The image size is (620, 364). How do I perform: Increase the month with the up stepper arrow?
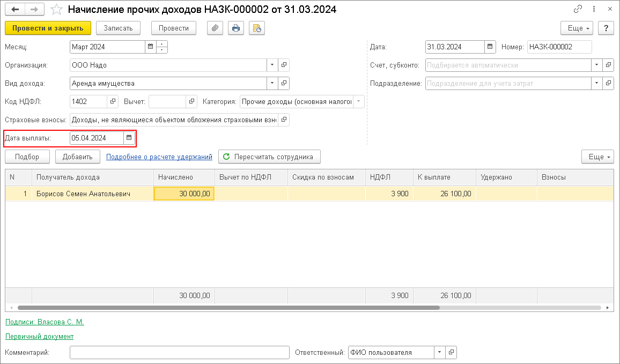[x=162, y=44]
